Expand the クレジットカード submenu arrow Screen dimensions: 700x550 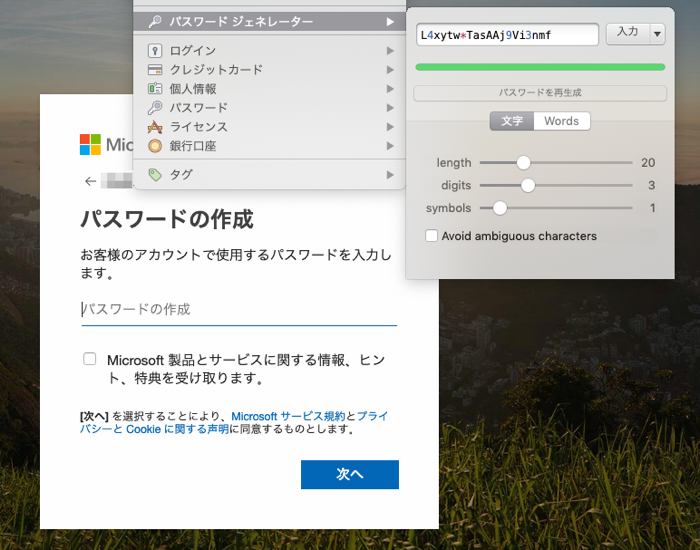[x=390, y=70]
